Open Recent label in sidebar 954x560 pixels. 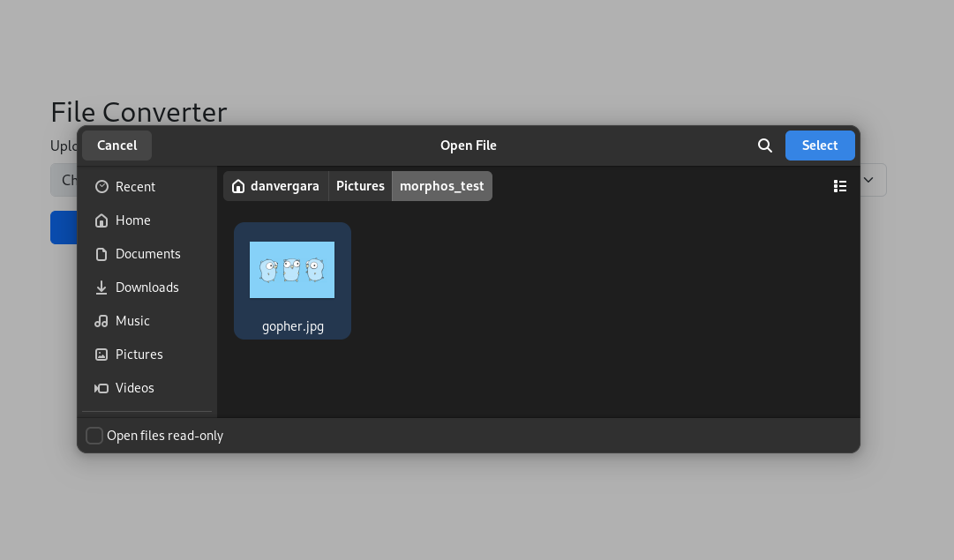click(135, 187)
